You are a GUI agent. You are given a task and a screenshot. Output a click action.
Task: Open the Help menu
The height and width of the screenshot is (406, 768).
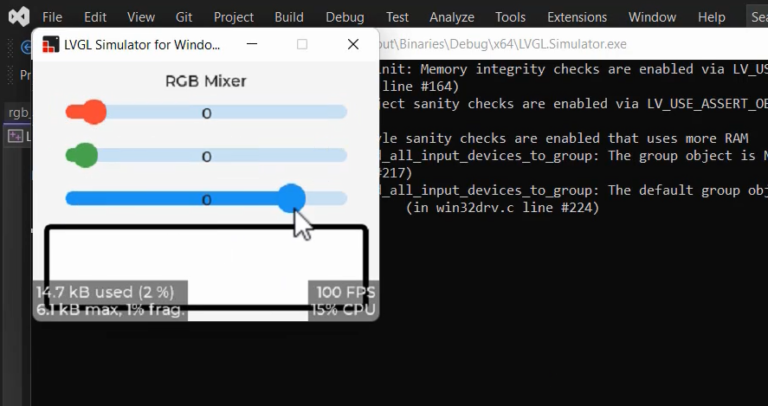pos(711,18)
